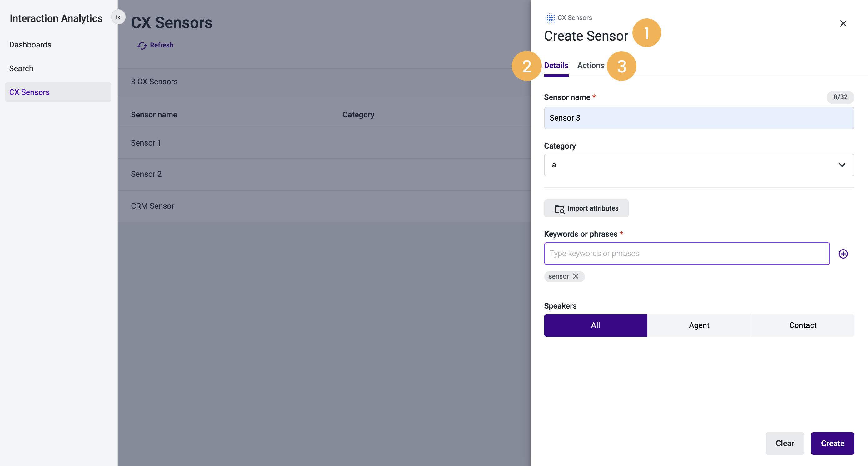Open Search in sidebar
The width and height of the screenshot is (868, 466).
click(x=21, y=68)
